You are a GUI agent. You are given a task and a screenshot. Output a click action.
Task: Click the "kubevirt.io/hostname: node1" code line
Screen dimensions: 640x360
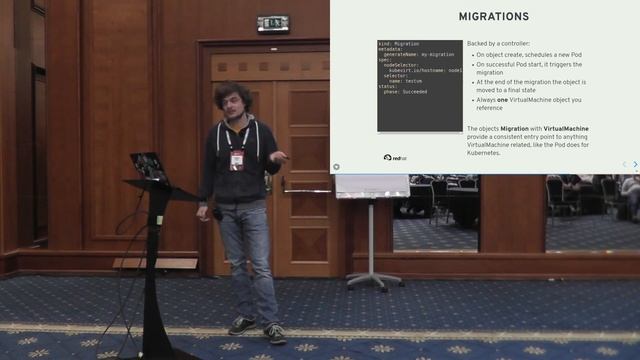click(425, 70)
